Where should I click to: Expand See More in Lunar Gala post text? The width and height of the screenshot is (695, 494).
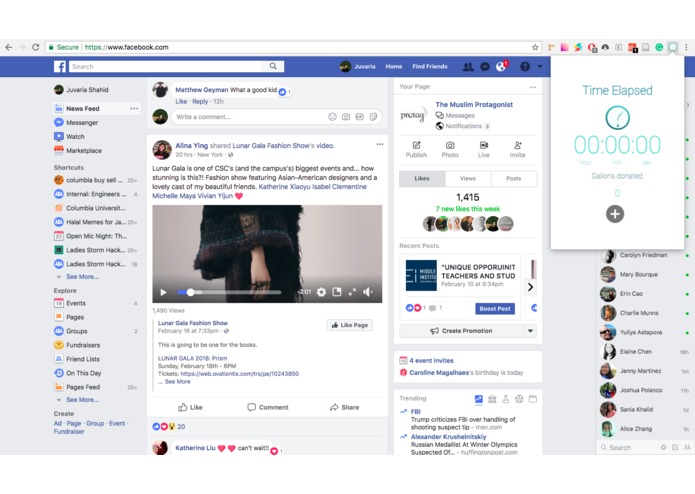coord(177,381)
